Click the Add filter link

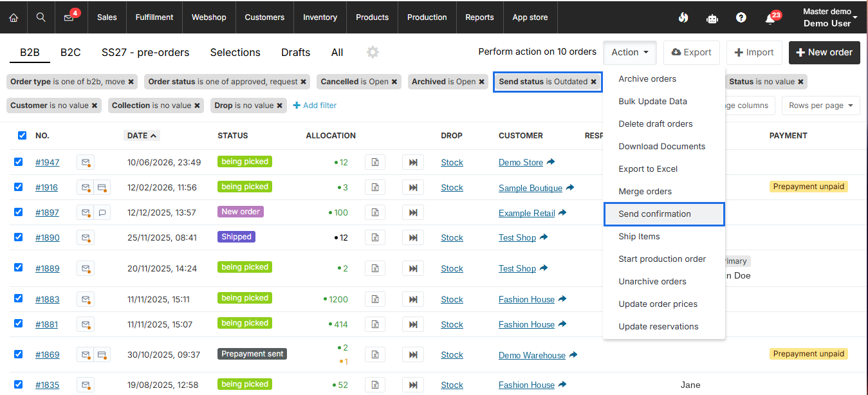315,106
